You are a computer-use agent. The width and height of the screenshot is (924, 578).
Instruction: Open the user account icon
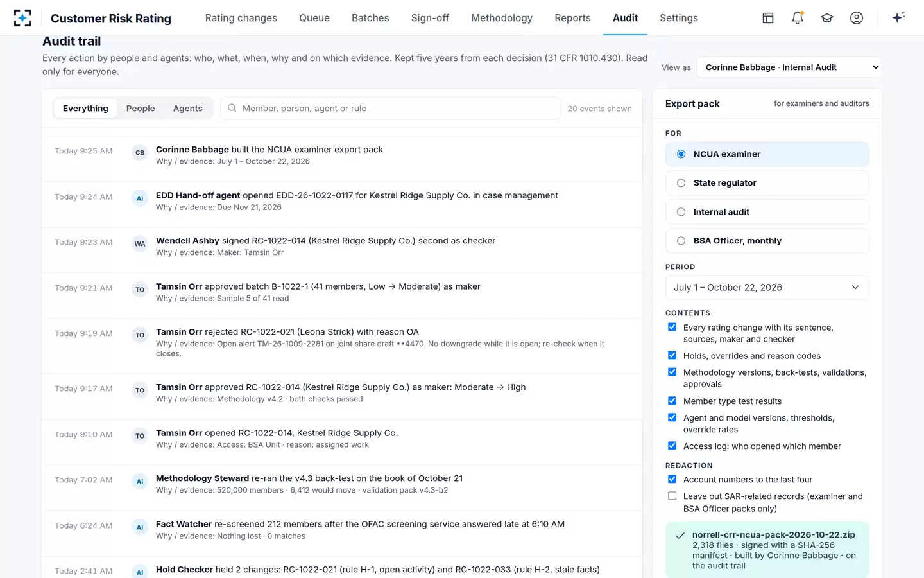tap(857, 18)
